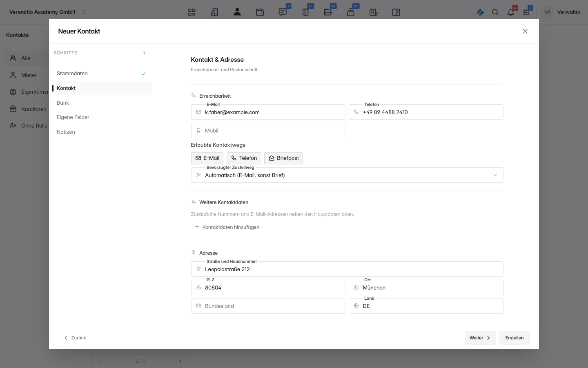The image size is (588, 368).
Task: Select the Kontakt step
Action: pyautogui.click(x=102, y=88)
